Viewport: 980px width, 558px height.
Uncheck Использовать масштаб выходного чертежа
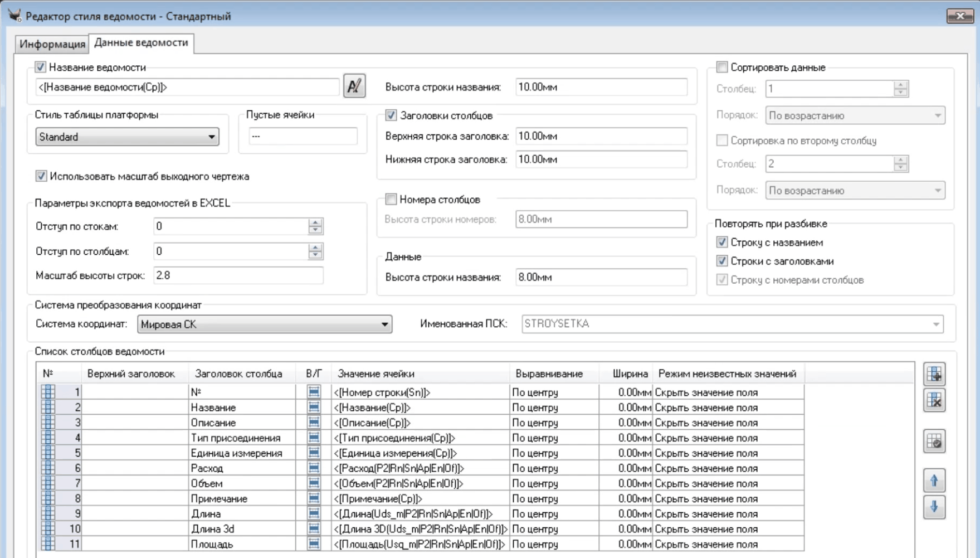(41, 176)
